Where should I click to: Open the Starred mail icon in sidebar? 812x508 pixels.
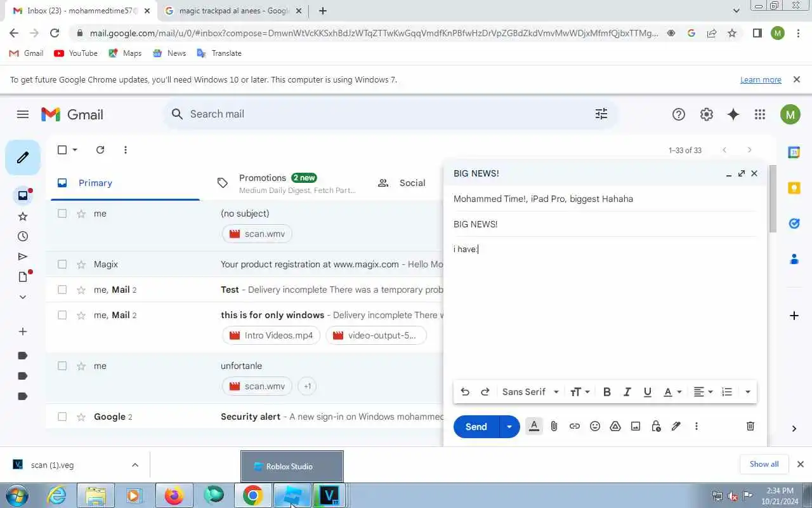pos(23,216)
